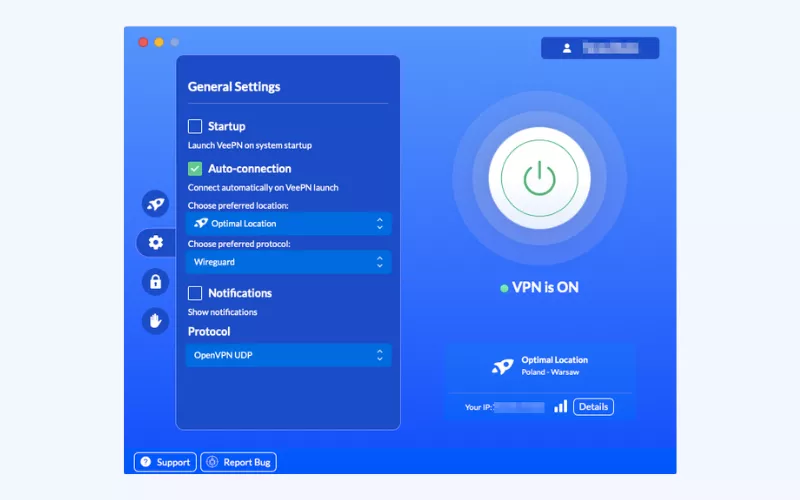Click the Launch VeePN on system startup text
Viewport: 800px width, 500px height.
pyautogui.click(x=249, y=145)
